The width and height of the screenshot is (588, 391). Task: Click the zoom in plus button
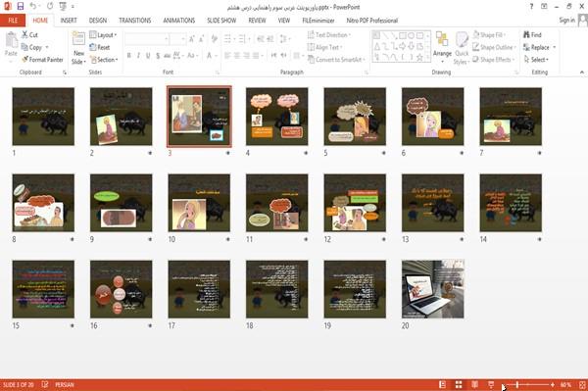[x=553, y=384]
